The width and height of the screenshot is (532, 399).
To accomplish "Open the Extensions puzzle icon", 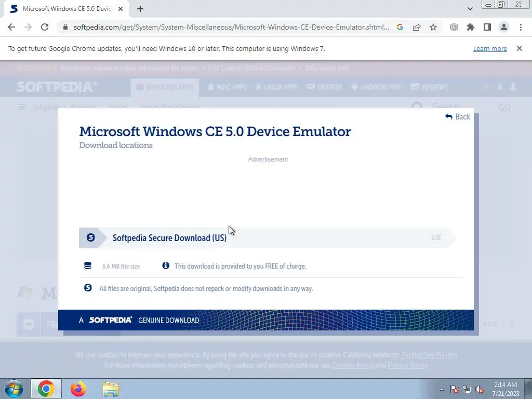I will [471, 27].
